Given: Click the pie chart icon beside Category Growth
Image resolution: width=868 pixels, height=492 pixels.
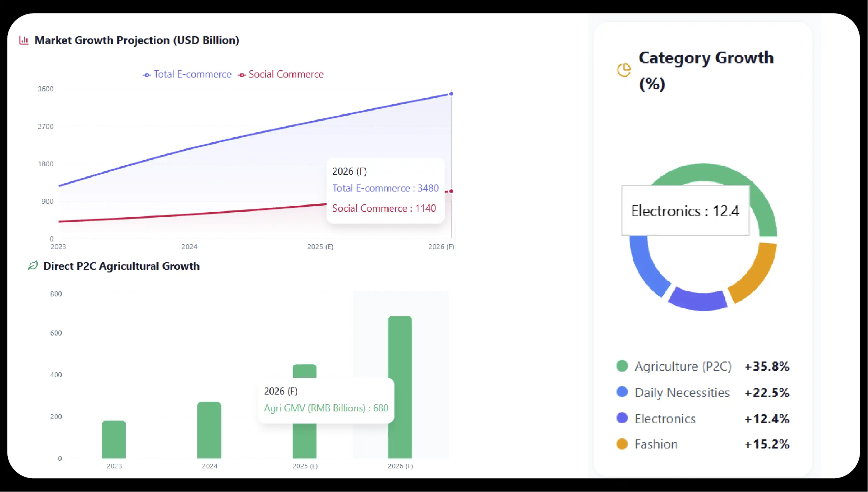Looking at the screenshot, I should click(624, 70).
